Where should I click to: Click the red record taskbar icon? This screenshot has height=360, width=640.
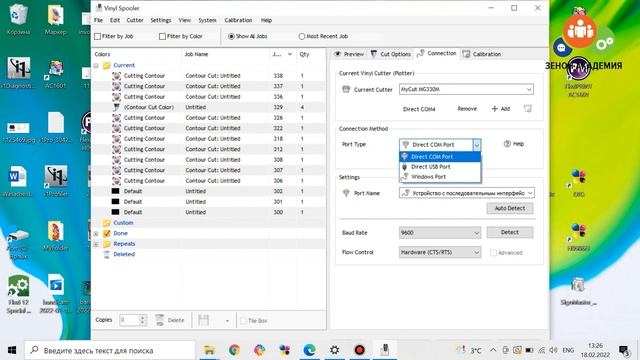[359, 350]
